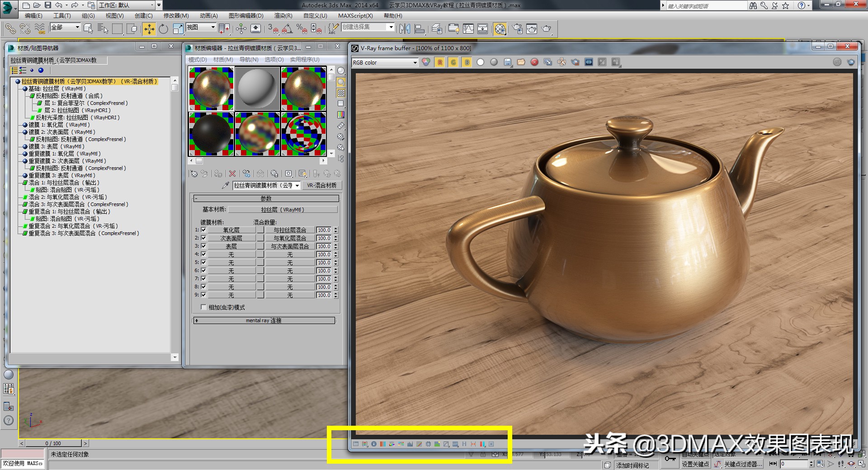
Task: Click the 次表面层 material slot button
Action: pyautogui.click(x=231, y=238)
